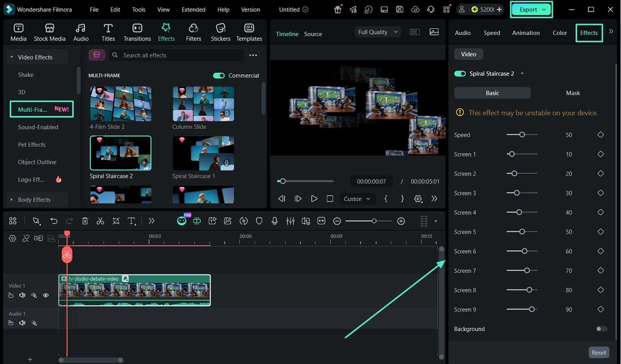Open the File menu
The height and width of the screenshot is (364, 621).
click(94, 10)
